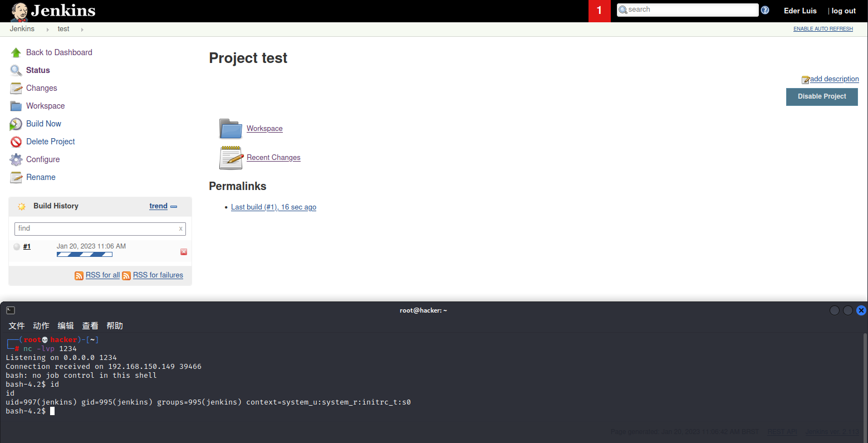Viewport: 868px width, 443px height.
Task: Click the Listening on 0.0.0.0 1234 terminal line
Action: (x=61, y=358)
